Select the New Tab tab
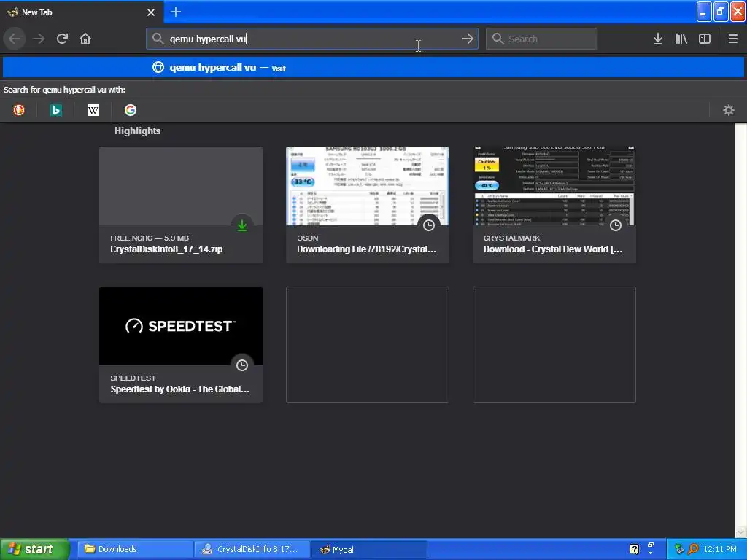The image size is (747, 560). pos(82,12)
